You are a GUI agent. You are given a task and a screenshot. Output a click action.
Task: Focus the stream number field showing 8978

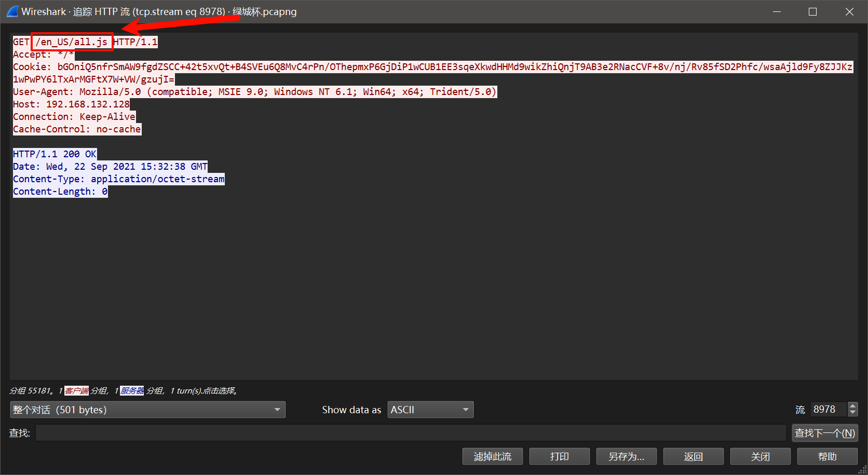pyautogui.click(x=828, y=410)
